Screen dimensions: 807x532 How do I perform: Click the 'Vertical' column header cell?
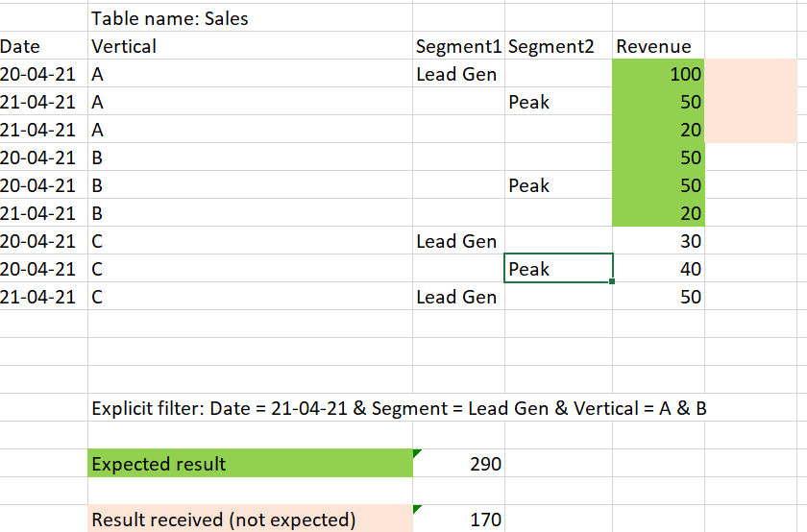250,46
